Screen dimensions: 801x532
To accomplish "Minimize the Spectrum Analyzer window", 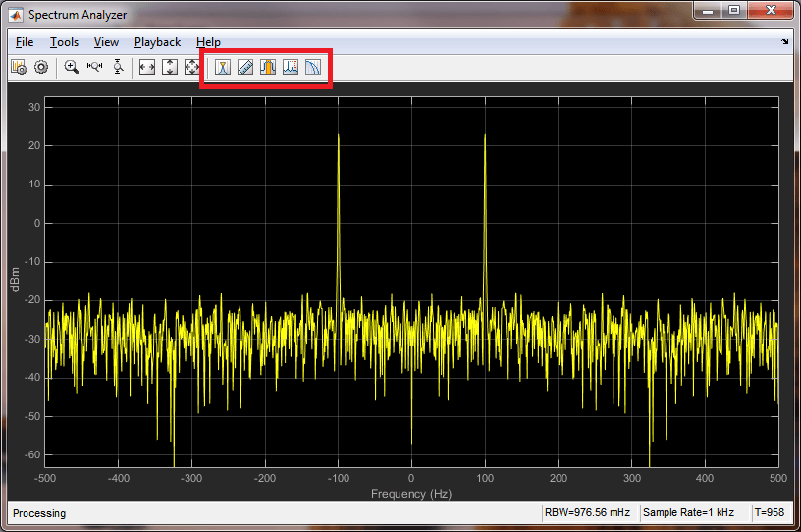I will (708, 10).
